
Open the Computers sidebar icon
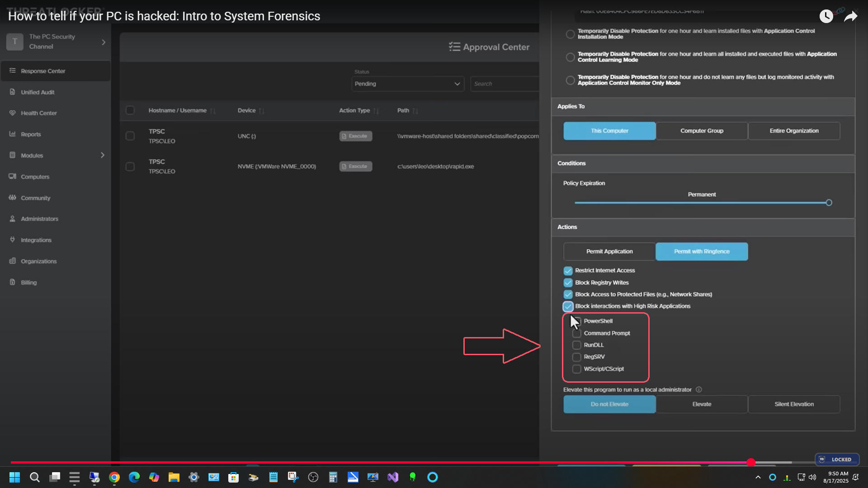[x=13, y=177]
